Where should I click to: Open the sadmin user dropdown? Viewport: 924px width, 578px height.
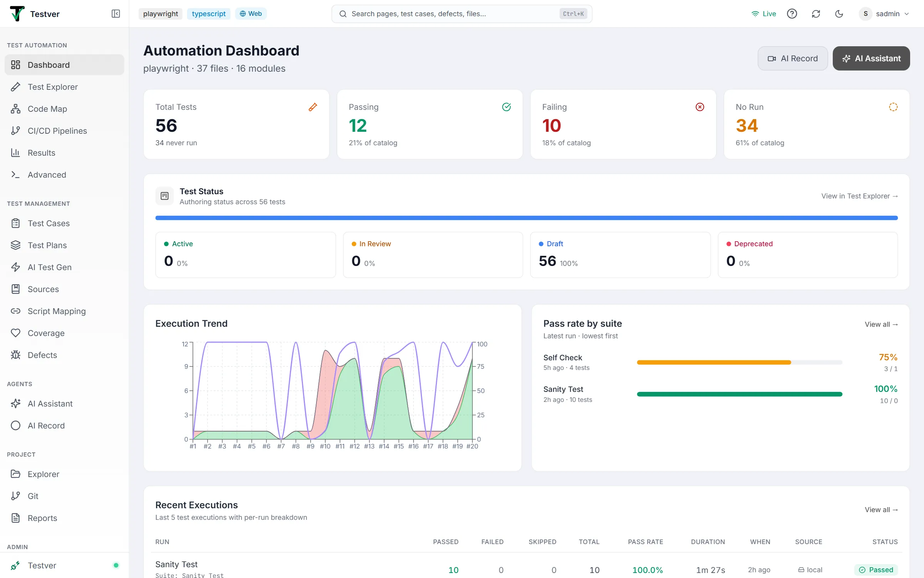pos(884,14)
